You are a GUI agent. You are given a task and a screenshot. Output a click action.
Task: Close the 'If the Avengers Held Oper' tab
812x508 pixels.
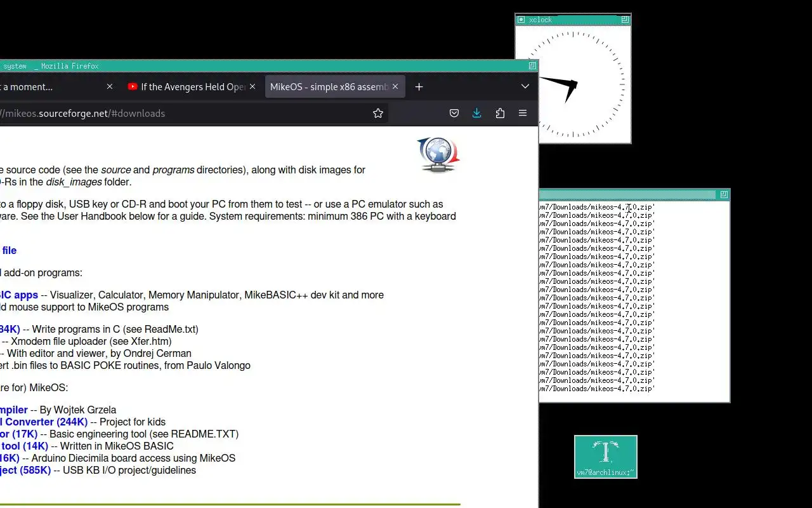point(252,87)
